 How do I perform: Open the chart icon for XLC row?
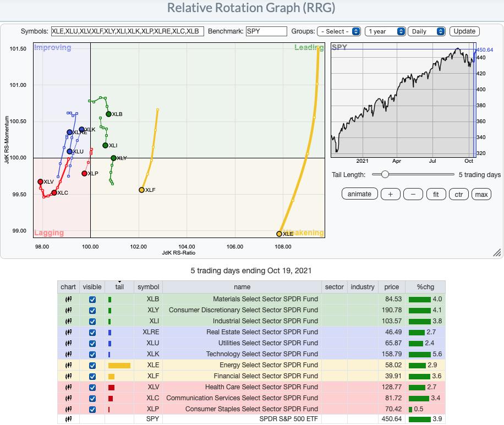(68, 399)
